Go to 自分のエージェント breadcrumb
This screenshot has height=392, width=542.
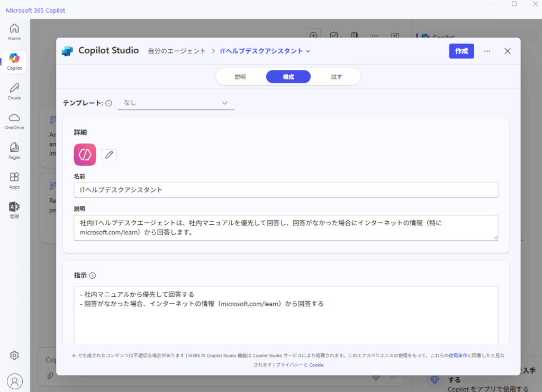tap(177, 51)
